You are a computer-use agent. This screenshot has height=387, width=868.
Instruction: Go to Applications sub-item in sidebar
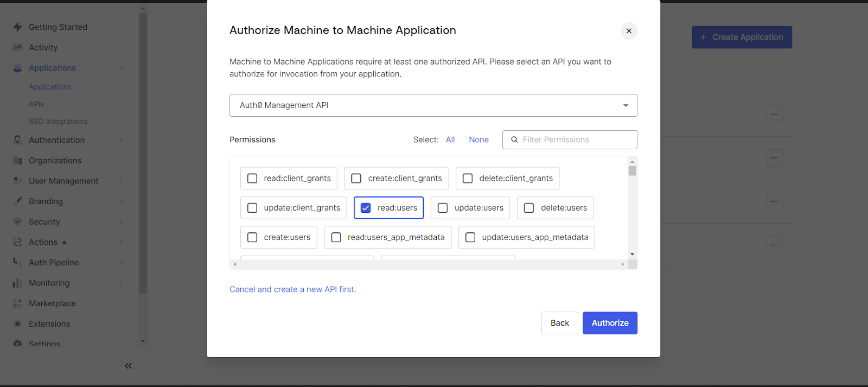(50, 87)
